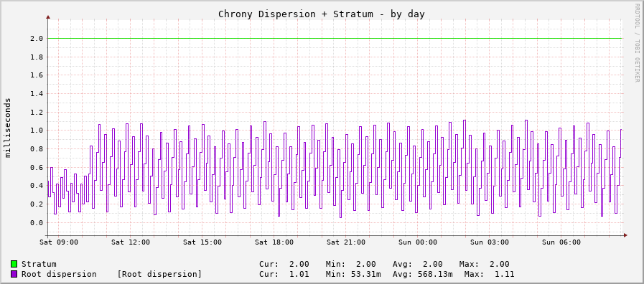Click the 'milliseconds' y-axis label
The image size is (644, 284).
[x=8, y=128]
